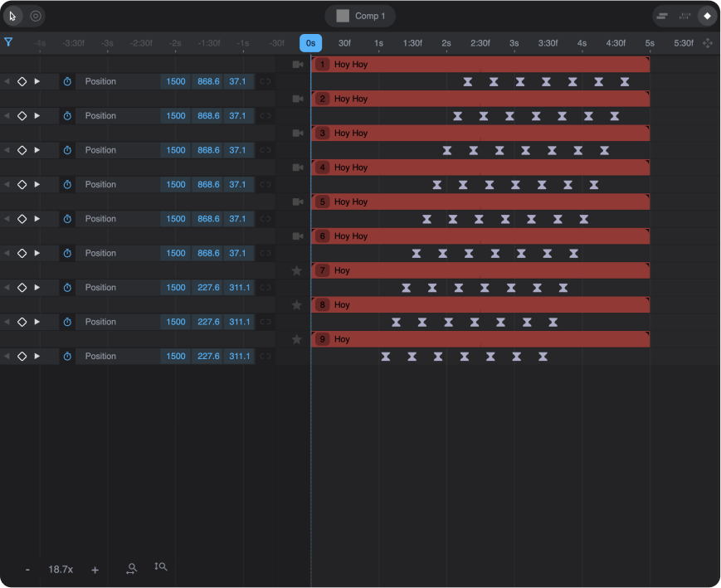Click the star icon for layer 7

tap(297, 270)
